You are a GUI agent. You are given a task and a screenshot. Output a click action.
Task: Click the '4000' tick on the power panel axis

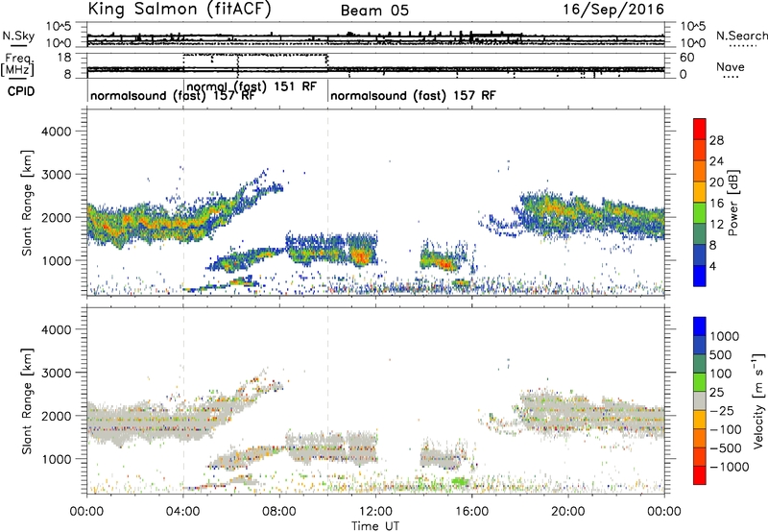pos(56,132)
